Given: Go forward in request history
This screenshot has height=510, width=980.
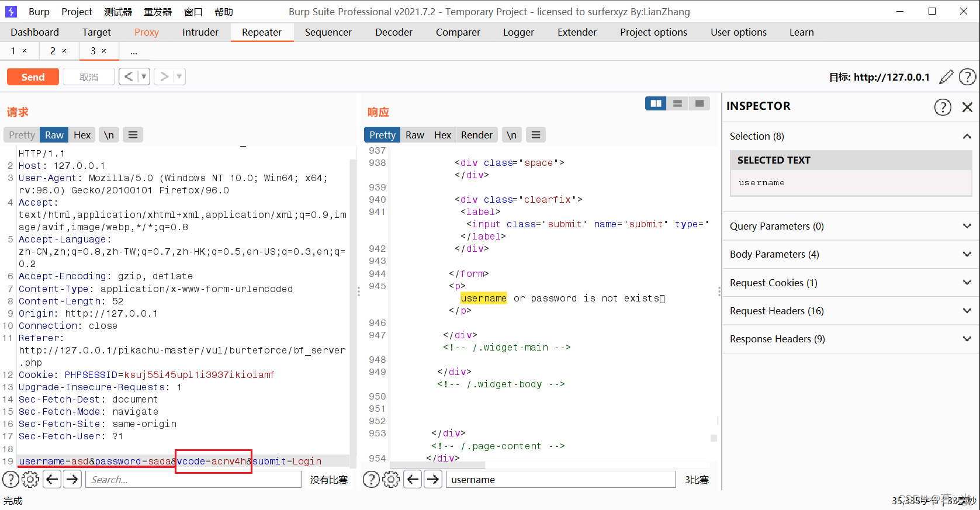Looking at the screenshot, I should tap(164, 77).
